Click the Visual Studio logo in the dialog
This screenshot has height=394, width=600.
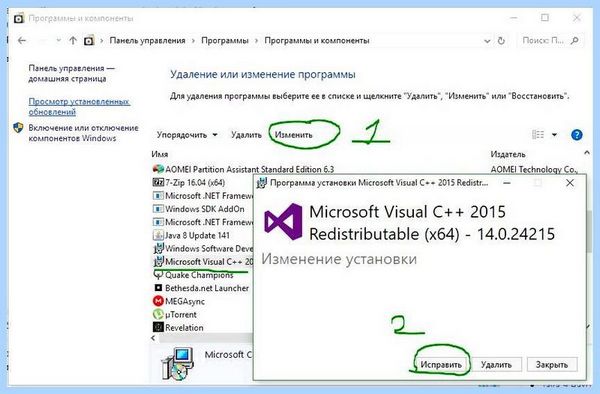click(x=283, y=221)
